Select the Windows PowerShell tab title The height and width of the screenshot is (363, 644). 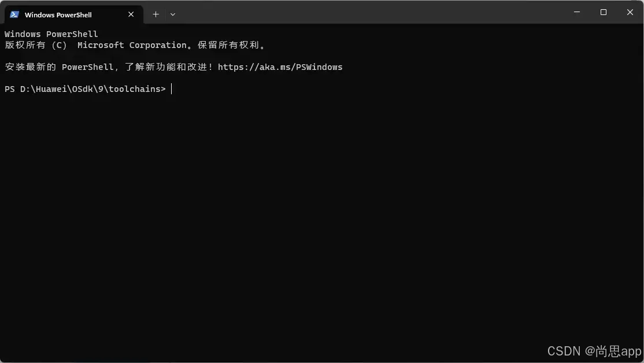coord(58,15)
